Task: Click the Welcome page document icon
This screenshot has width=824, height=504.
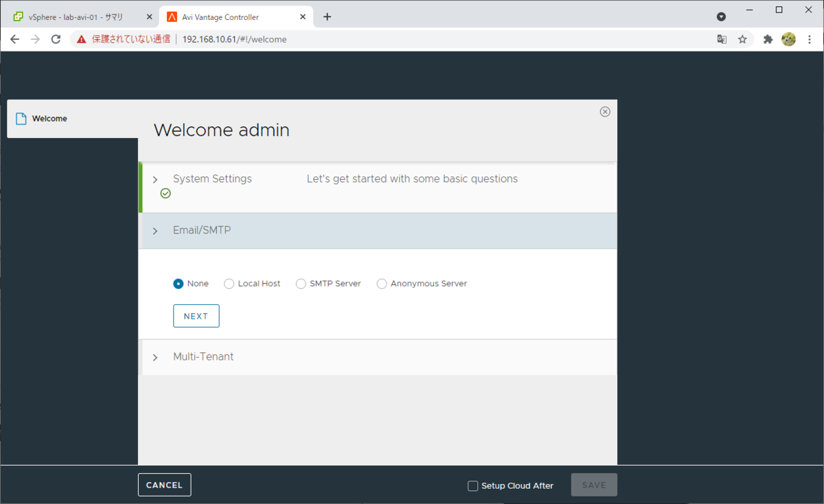Action: pyautogui.click(x=21, y=119)
